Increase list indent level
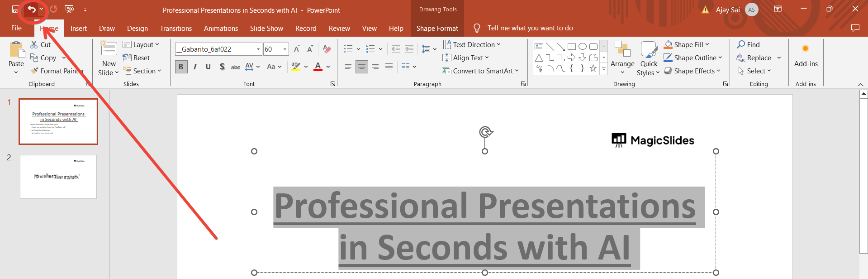 (x=409, y=49)
